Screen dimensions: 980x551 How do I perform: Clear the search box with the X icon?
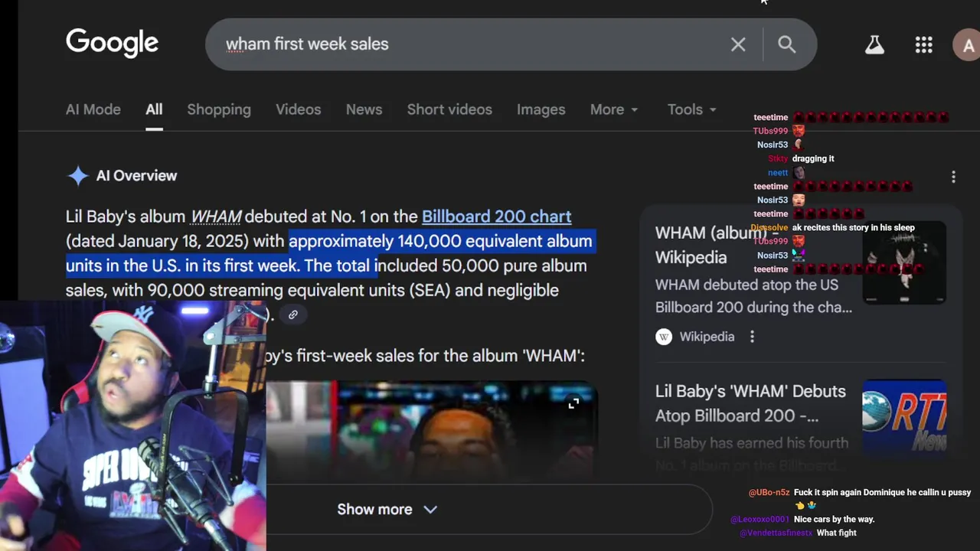738,44
